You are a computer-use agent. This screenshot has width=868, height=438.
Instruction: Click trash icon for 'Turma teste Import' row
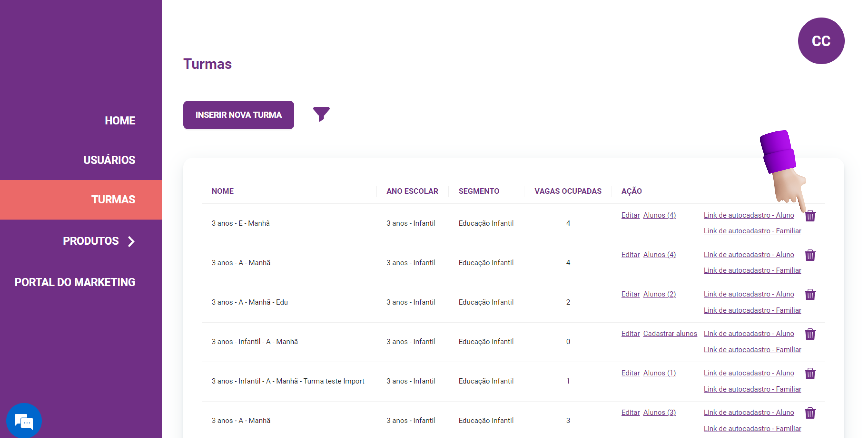tap(810, 373)
